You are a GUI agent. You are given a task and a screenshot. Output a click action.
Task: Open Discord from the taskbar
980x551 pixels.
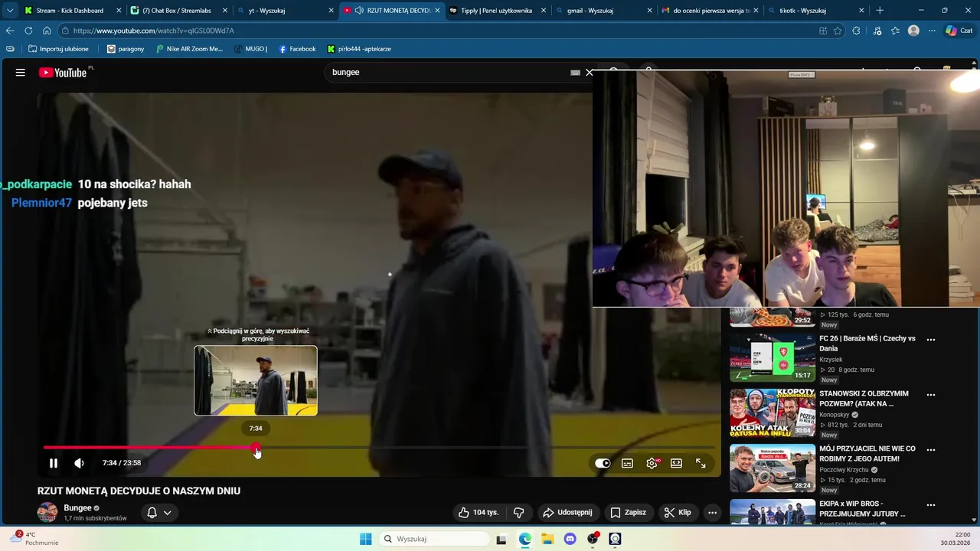[x=570, y=539]
